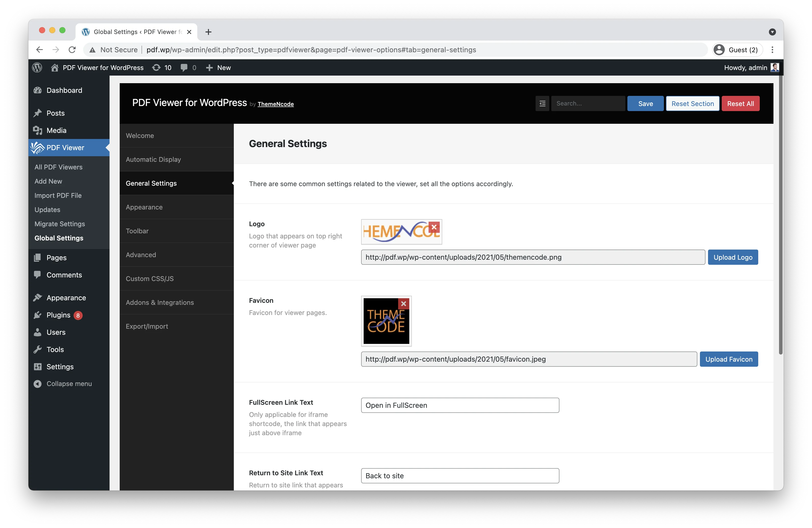Click the Save button
The image size is (812, 528).
tap(645, 103)
